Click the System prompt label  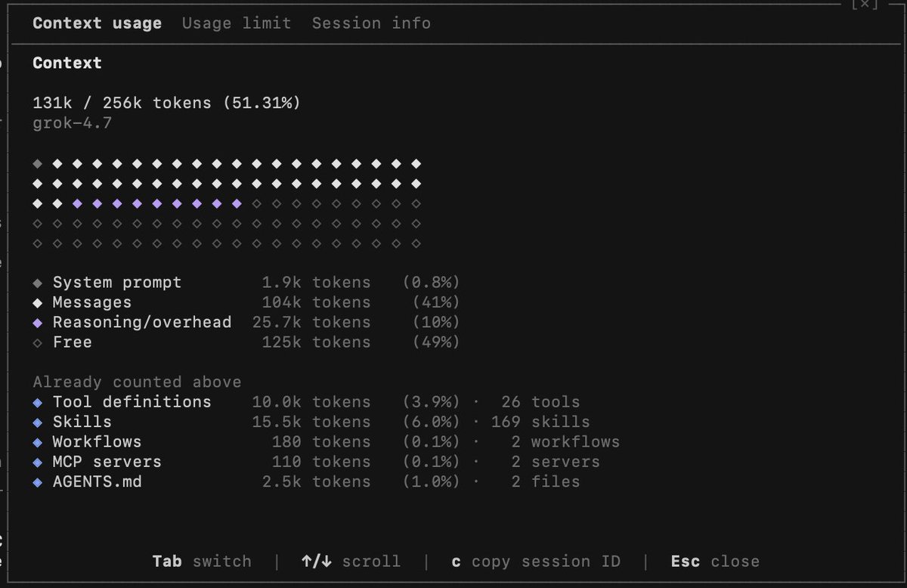click(x=117, y=283)
